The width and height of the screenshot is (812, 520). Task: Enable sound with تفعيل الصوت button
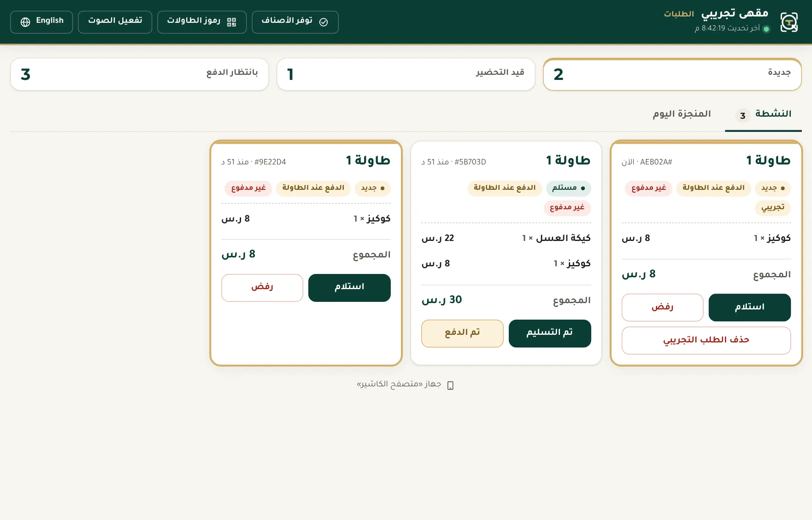point(115,22)
